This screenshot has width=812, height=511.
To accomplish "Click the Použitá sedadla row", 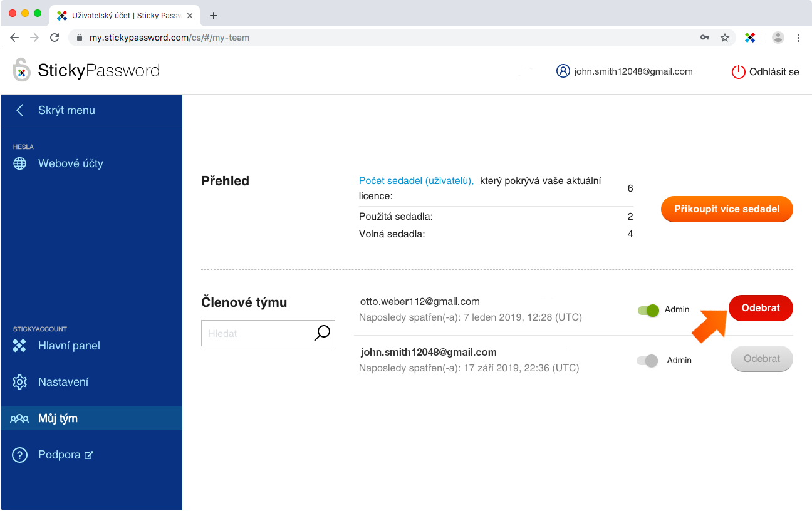I will click(x=496, y=217).
